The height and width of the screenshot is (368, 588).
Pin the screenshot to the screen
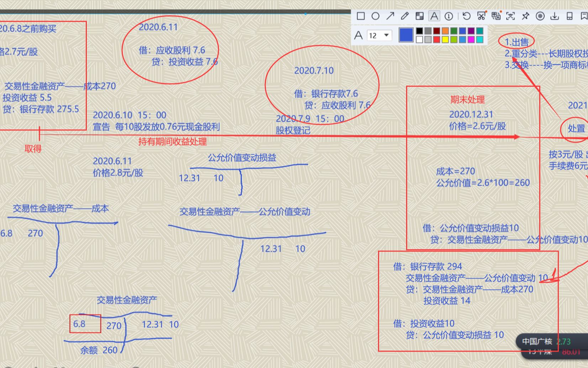(x=525, y=16)
